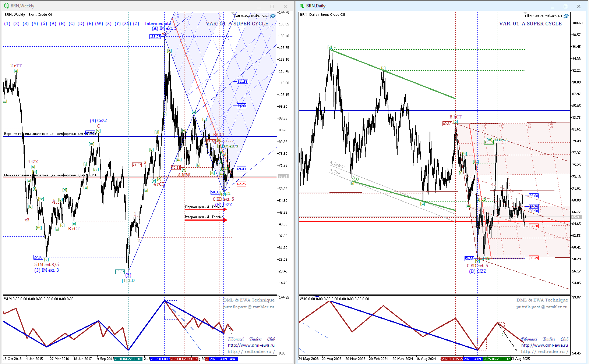Click the 111.53 price label on Weekly chart

click(x=242, y=82)
